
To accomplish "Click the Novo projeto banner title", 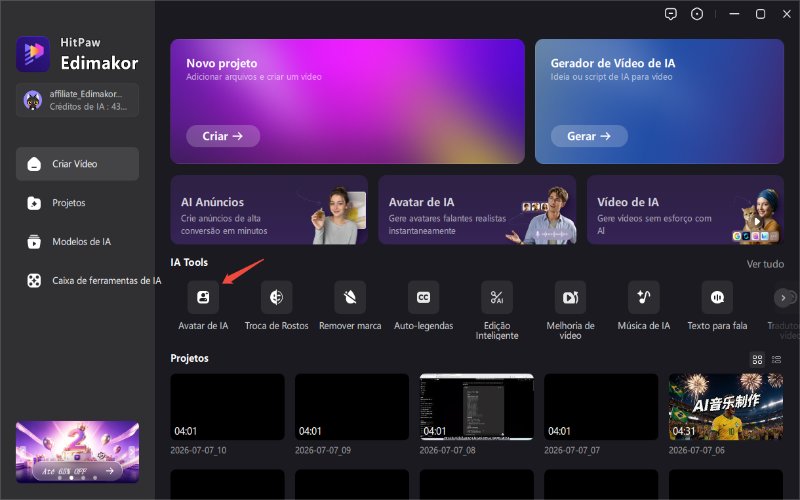I will (221, 63).
